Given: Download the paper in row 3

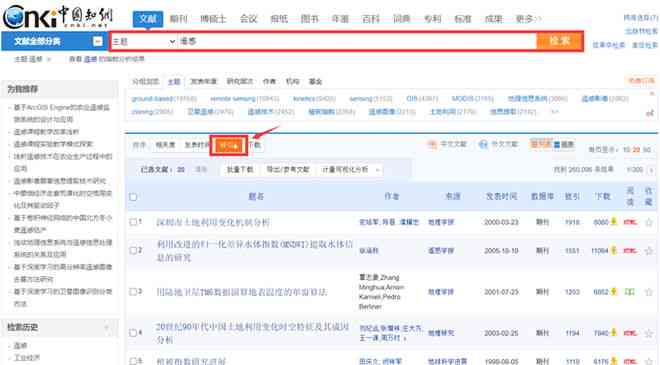Looking at the screenshot, I should click(x=614, y=291).
